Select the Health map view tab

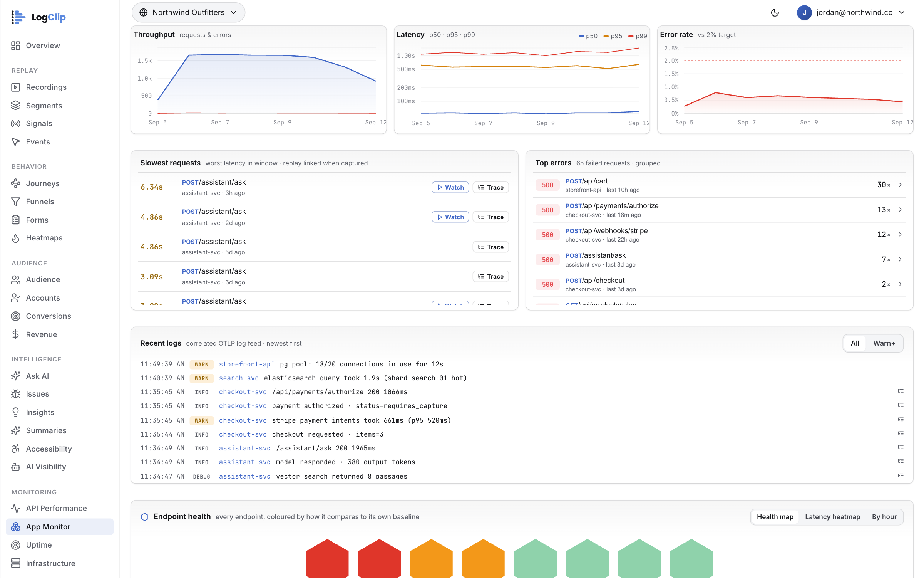point(775,517)
